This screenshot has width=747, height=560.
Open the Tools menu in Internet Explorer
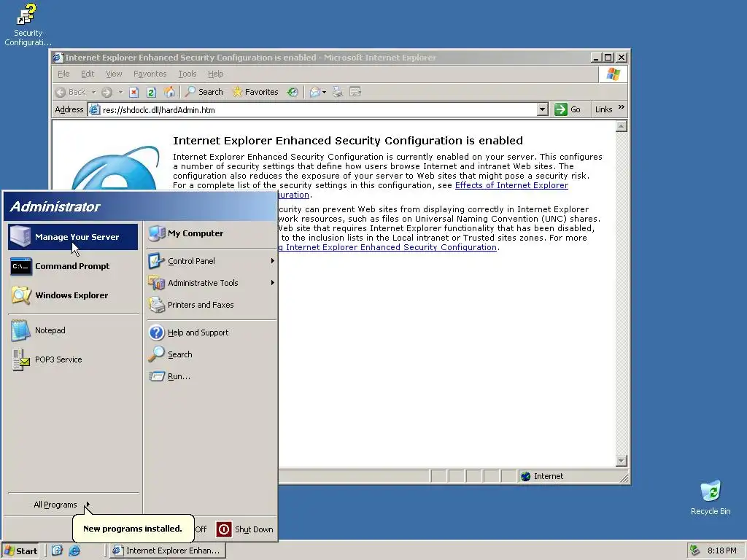click(187, 74)
